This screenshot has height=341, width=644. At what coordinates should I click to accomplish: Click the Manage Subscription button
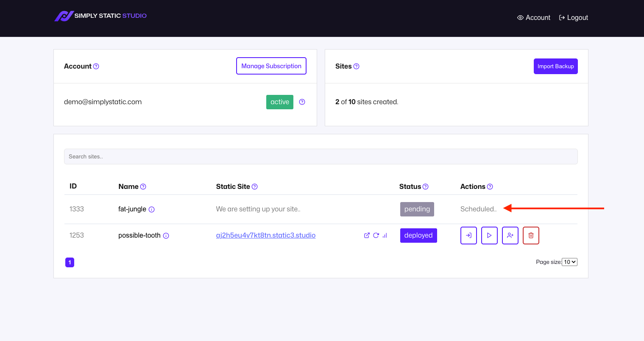(x=271, y=66)
